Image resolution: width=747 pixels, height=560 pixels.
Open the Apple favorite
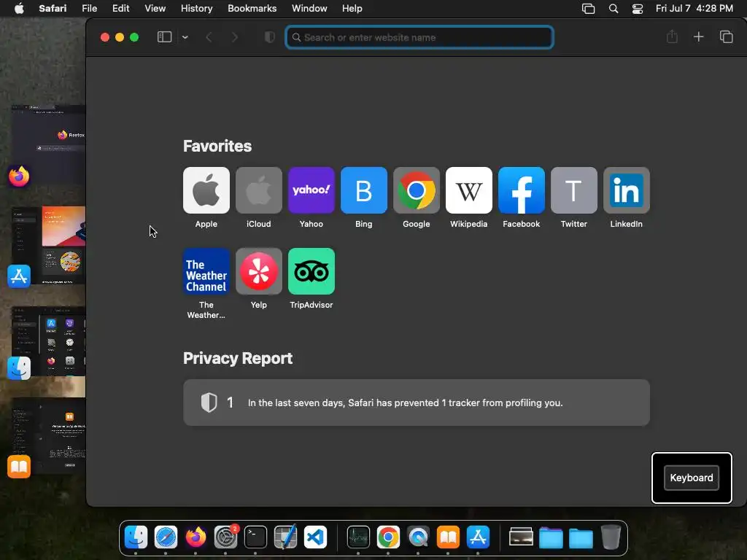206,190
